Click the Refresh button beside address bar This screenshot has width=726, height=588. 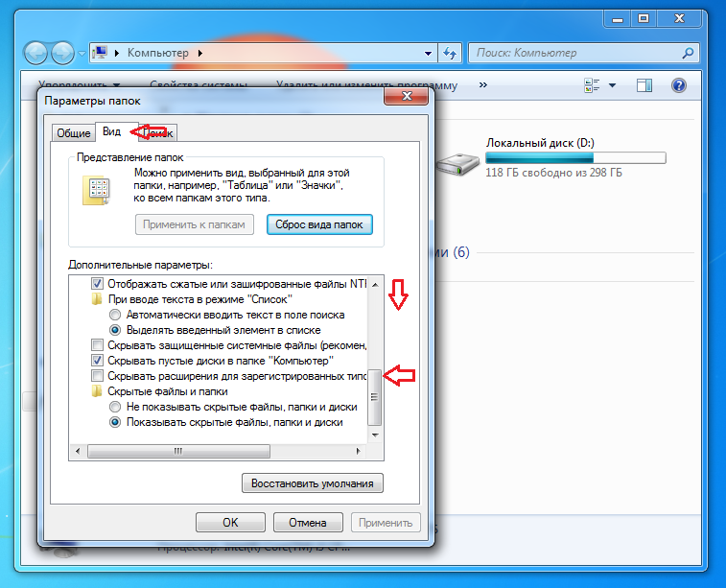[450, 54]
